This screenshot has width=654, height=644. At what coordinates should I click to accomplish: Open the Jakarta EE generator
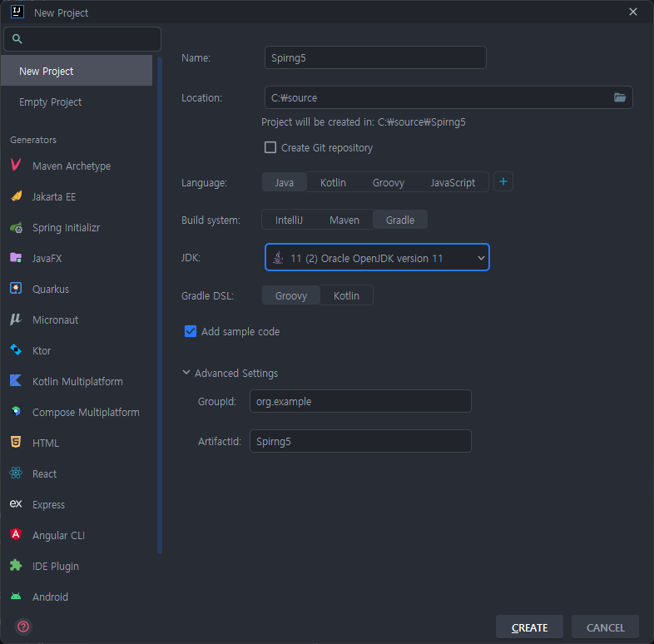(x=77, y=196)
